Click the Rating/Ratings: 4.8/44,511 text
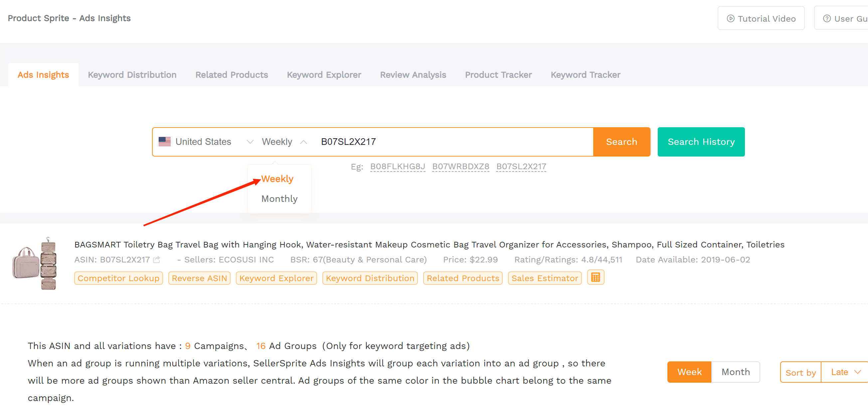This screenshot has height=413, width=868. [568, 259]
